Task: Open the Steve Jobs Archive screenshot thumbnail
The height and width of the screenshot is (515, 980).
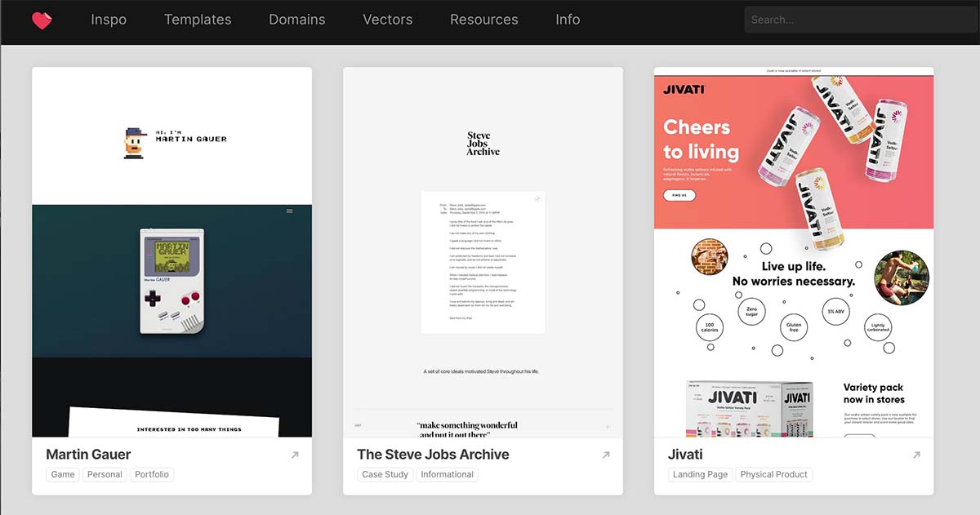Action: (x=483, y=252)
